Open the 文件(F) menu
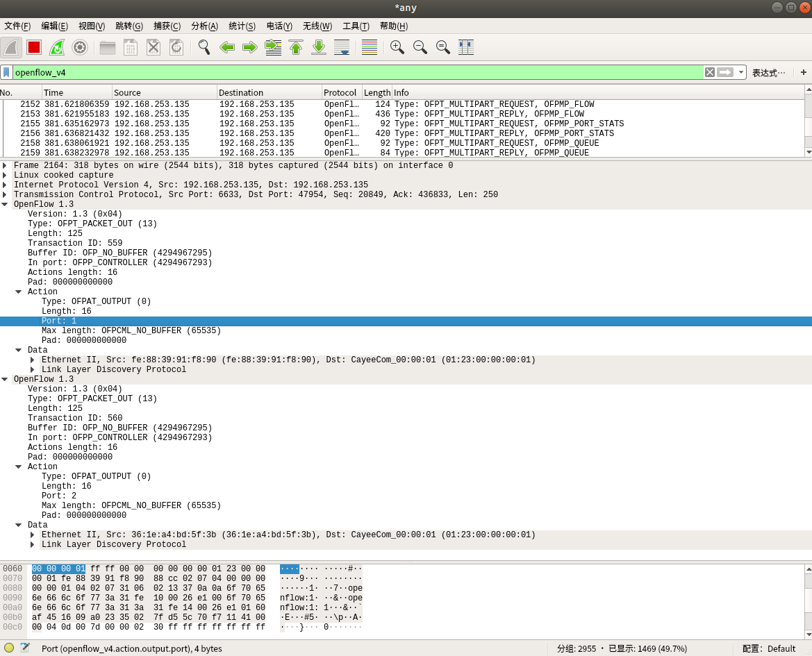Image resolution: width=812 pixels, height=656 pixels. point(17,26)
